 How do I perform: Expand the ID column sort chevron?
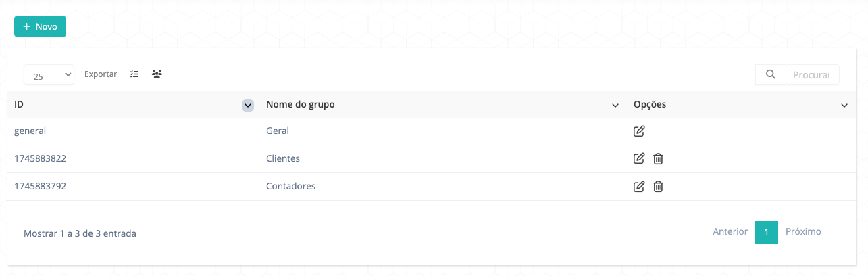click(x=248, y=106)
